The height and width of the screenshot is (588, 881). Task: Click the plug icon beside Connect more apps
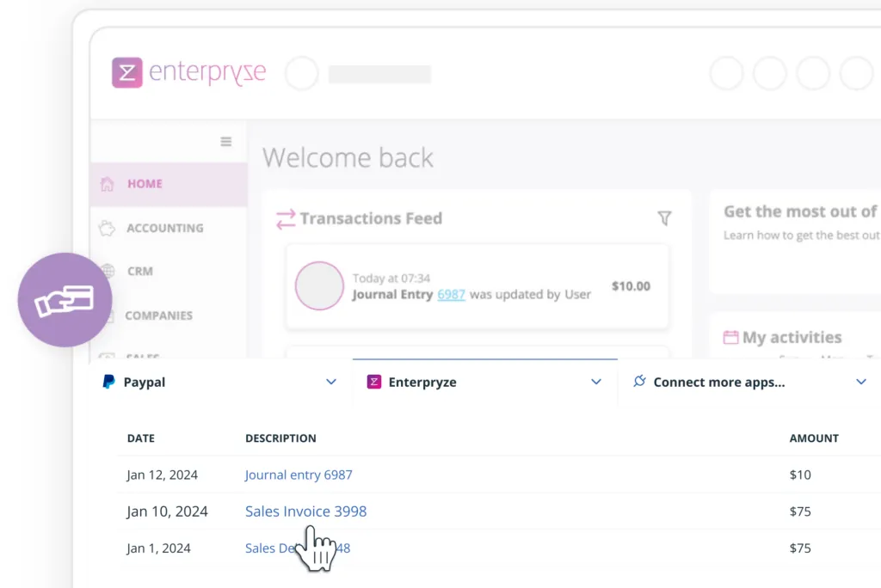(x=639, y=382)
